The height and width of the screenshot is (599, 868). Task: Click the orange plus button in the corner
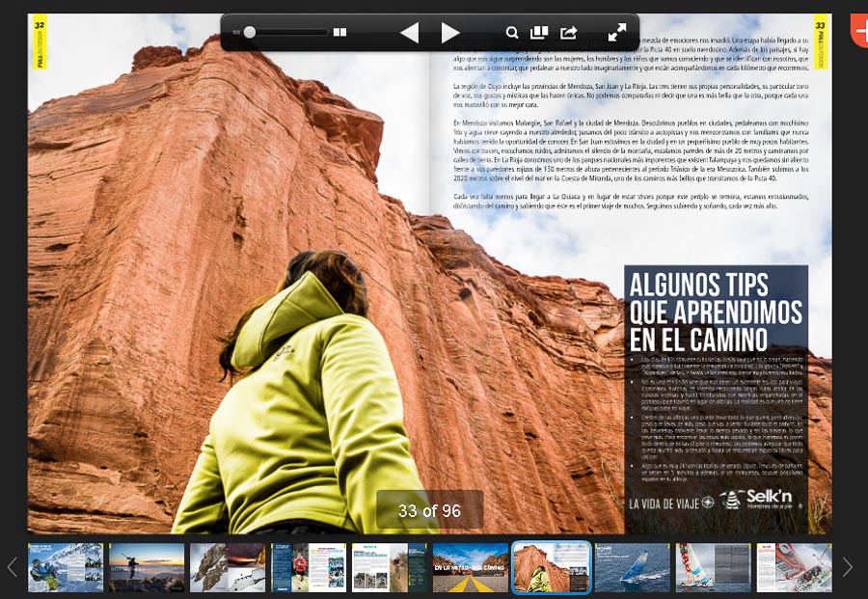pyautogui.click(x=857, y=27)
